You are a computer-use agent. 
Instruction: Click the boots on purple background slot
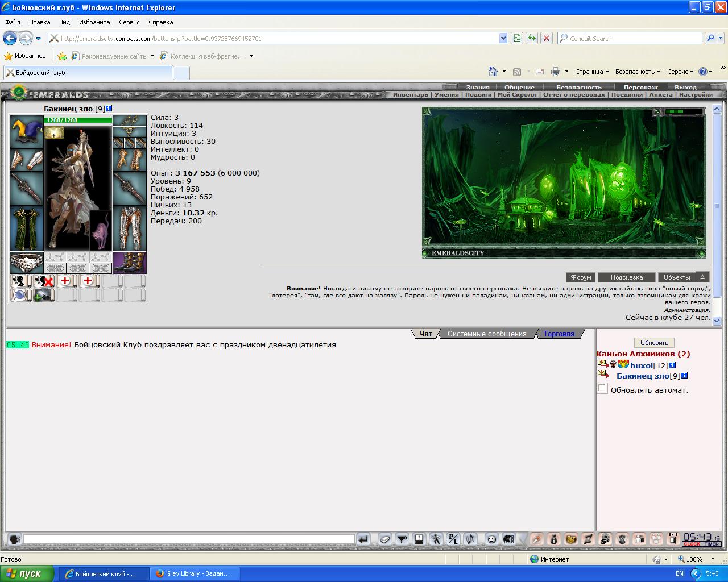click(x=130, y=263)
